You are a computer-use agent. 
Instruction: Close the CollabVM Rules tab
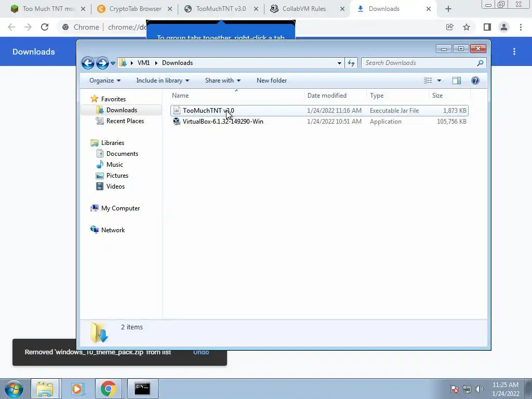point(342,9)
